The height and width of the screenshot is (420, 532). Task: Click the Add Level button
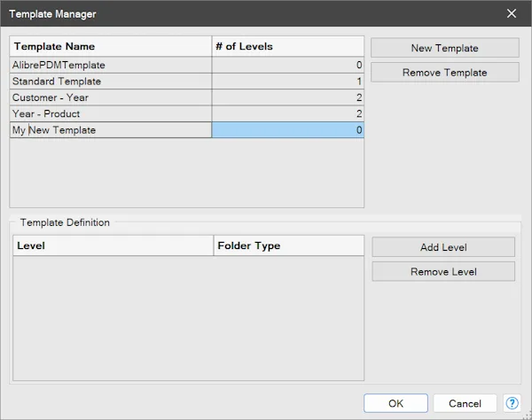443,247
